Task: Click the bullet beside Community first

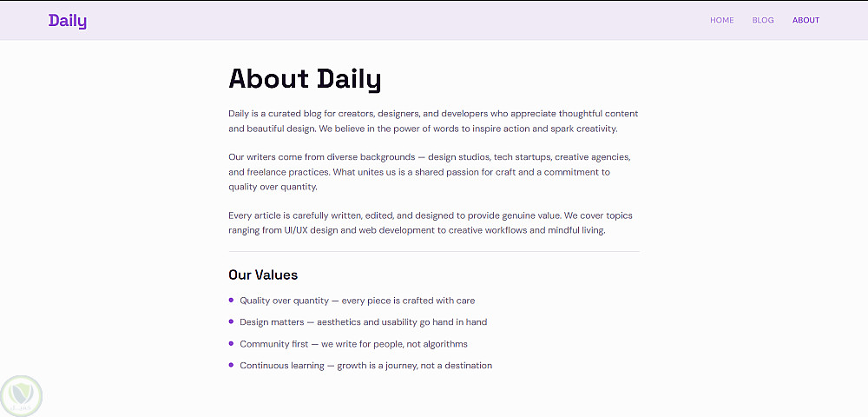Action: pyautogui.click(x=231, y=343)
